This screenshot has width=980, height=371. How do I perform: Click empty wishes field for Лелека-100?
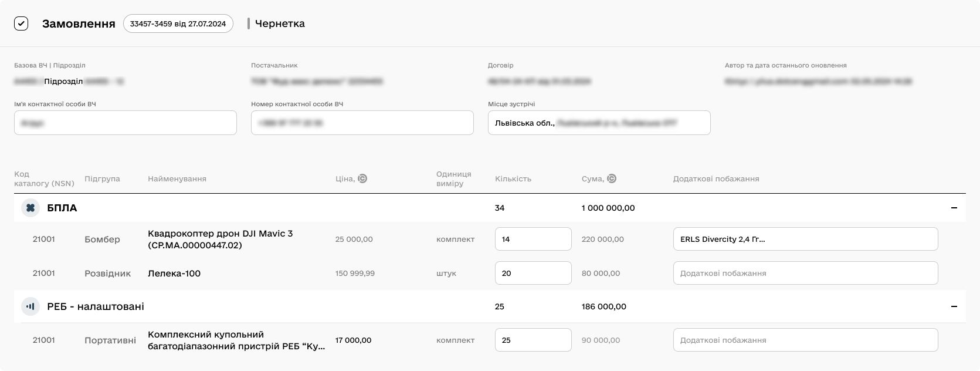[x=805, y=273]
